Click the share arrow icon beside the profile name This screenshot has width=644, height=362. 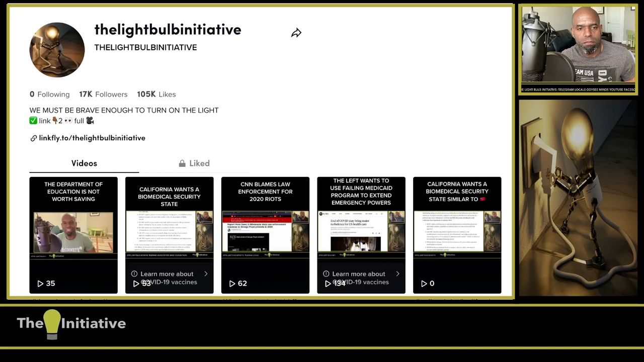click(296, 33)
